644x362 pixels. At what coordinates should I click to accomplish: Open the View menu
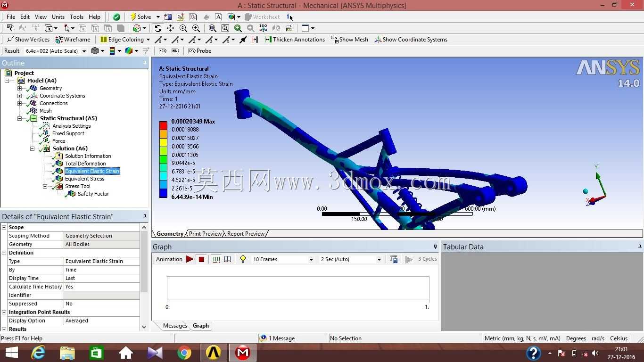click(x=41, y=17)
